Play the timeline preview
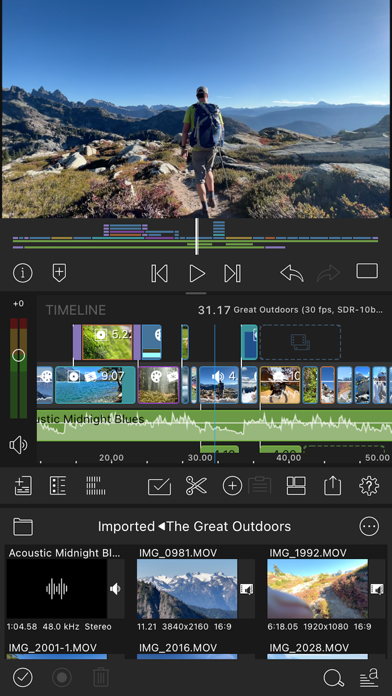Image resolution: width=392 pixels, height=696 pixels. (197, 273)
